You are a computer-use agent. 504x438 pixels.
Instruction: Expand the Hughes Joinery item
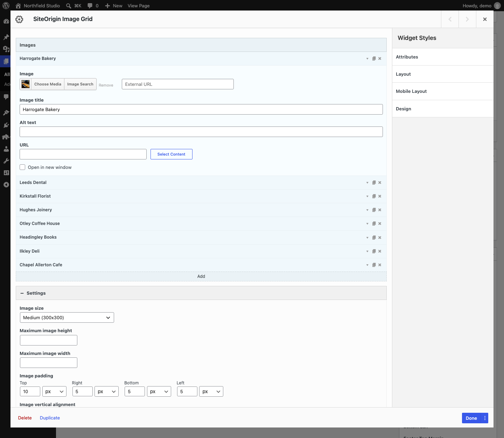367,210
